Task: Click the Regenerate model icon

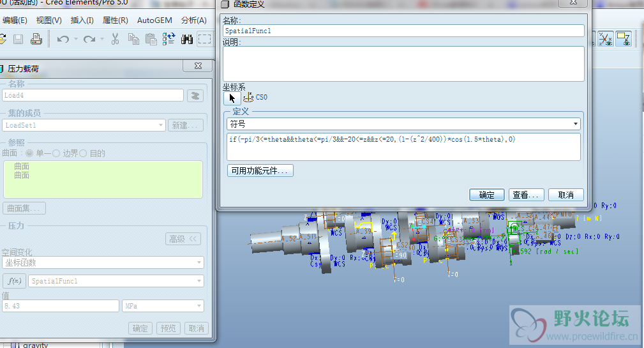Action: (168, 39)
